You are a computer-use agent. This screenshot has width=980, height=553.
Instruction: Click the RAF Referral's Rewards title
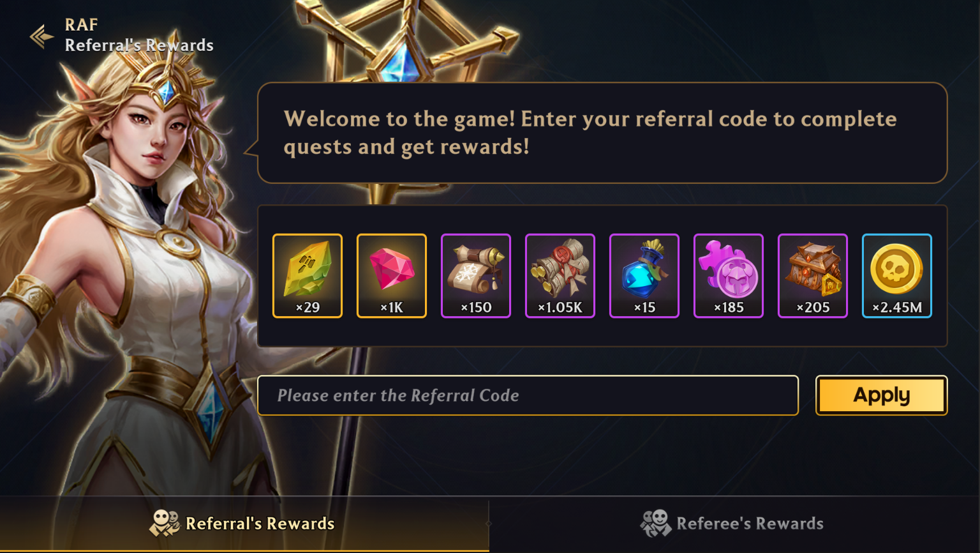point(139,35)
